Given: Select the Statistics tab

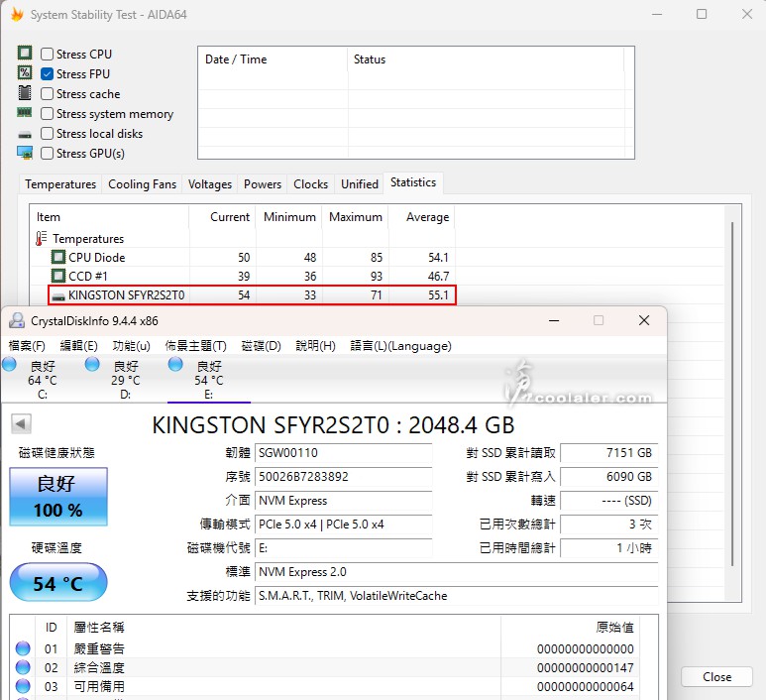Looking at the screenshot, I should (413, 182).
